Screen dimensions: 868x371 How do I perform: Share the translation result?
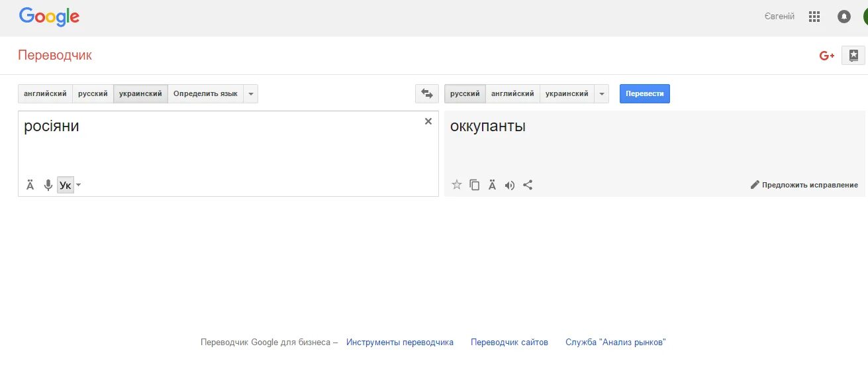point(528,185)
